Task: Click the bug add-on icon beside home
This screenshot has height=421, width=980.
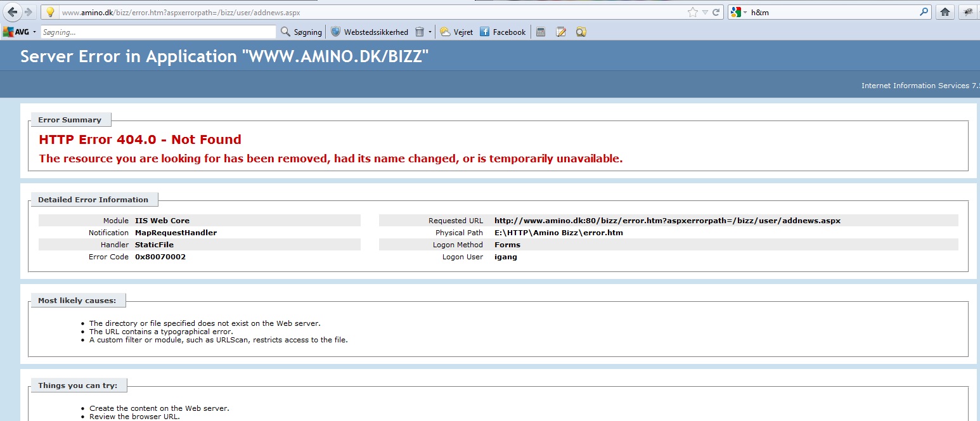Action: (x=969, y=12)
